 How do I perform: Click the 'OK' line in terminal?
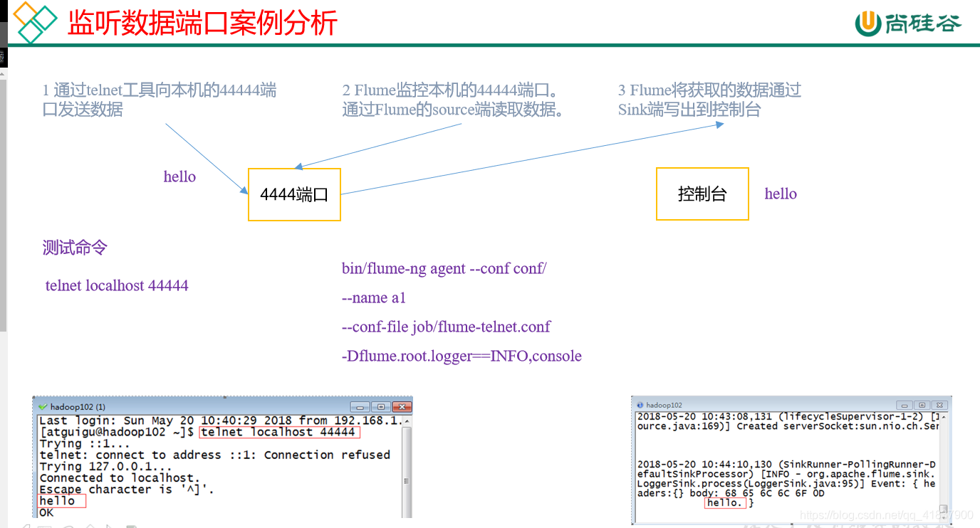(46, 512)
